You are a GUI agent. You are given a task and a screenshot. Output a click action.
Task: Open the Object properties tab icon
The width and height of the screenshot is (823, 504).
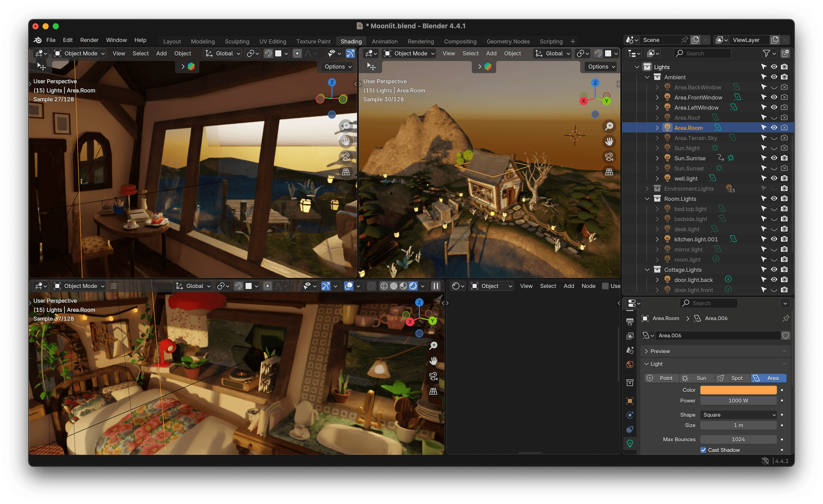click(x=630, y=401)
